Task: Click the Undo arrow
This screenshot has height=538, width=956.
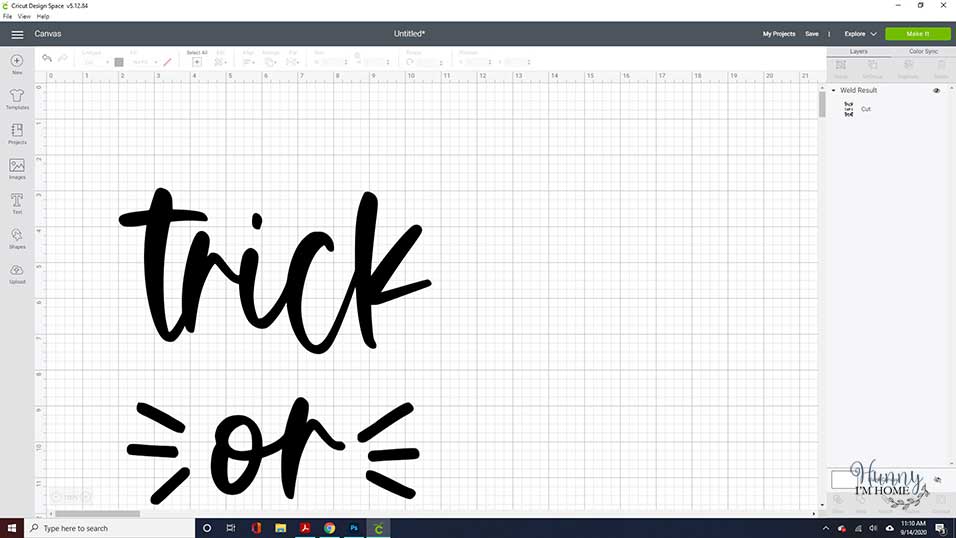Action: pos(47,59)
